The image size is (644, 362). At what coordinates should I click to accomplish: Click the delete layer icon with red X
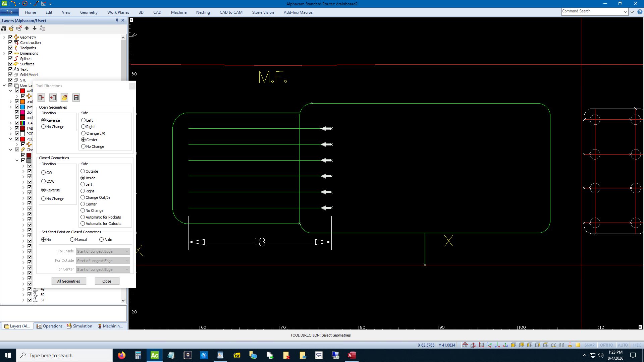pos(19,28)
